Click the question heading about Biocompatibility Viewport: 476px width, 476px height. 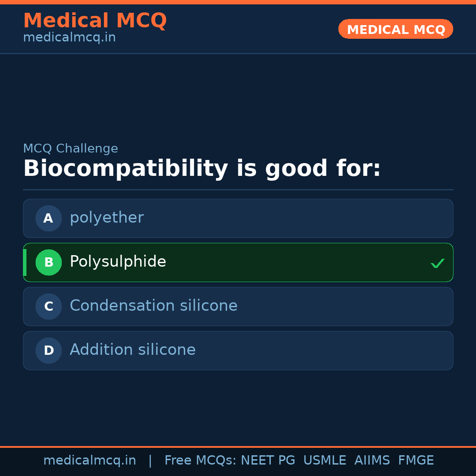coord(201,169)
